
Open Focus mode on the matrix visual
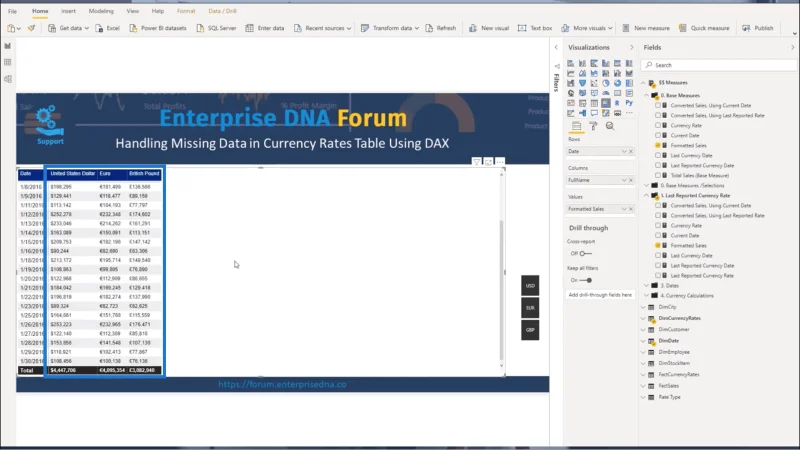click(488, 162)
